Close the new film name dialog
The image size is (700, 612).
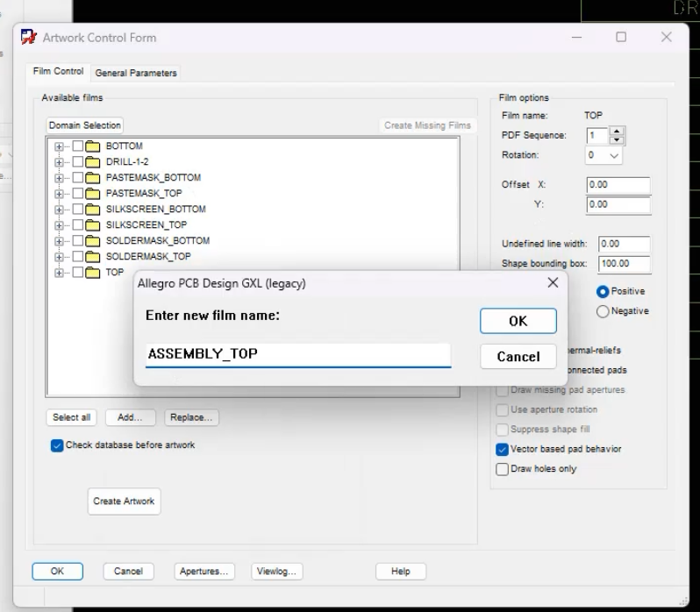tap(553, 282)
